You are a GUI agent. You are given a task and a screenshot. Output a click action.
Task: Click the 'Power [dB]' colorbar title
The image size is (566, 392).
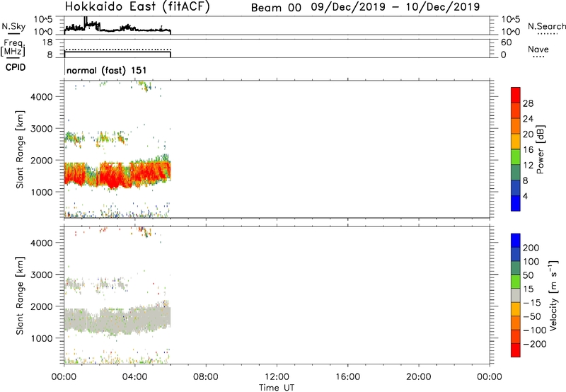coord(541,149)
